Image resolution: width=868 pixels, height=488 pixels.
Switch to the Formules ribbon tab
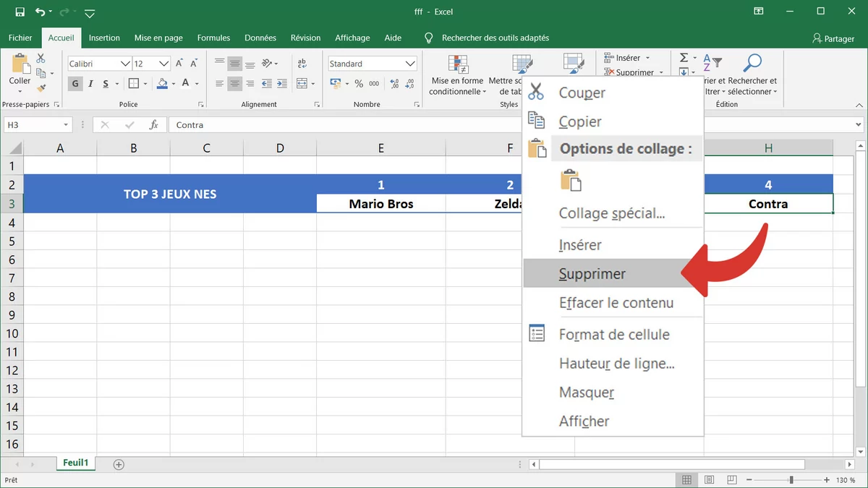[213, 38]
